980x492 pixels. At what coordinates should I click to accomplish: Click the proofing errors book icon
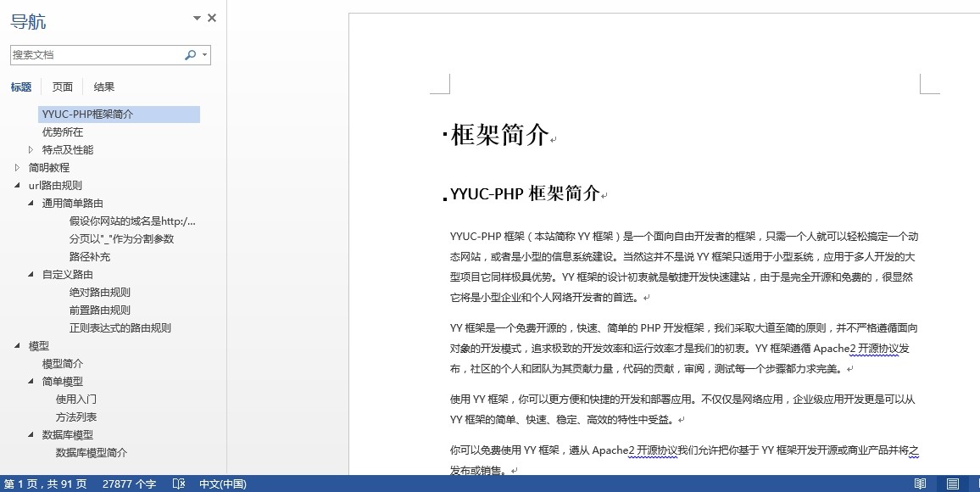click(x=179, y=484)
